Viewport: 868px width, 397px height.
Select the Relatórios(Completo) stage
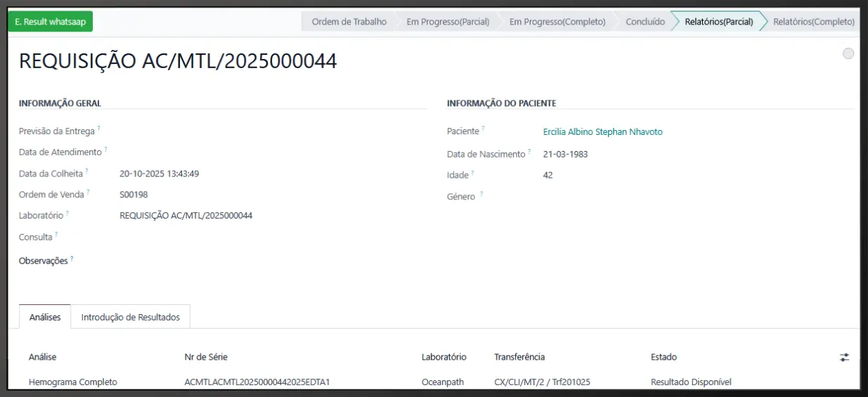pos(813,22)
